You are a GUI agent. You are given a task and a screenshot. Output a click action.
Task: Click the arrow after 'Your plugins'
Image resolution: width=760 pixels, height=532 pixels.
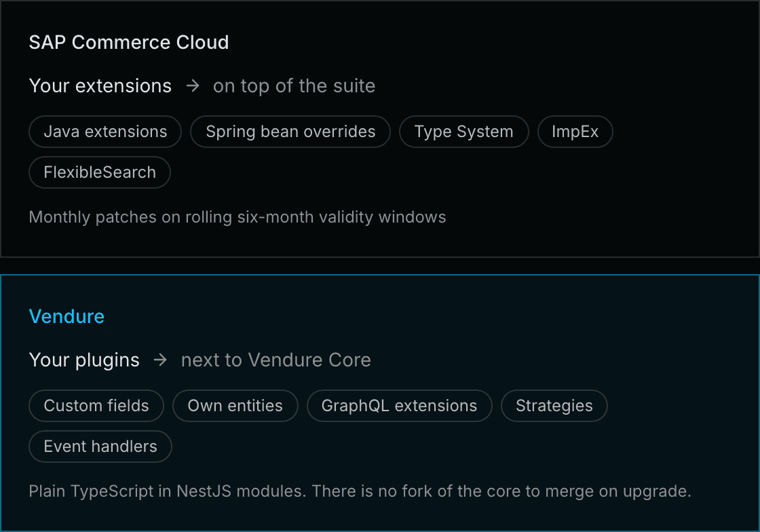coord(160,360)
